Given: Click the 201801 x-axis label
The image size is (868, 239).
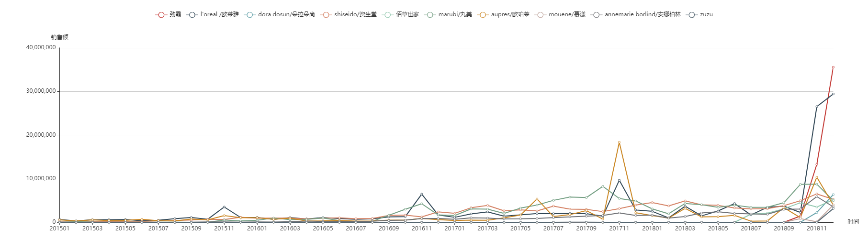Looking at the screenshot, I should pyautogui.click(x=652, y=228).
